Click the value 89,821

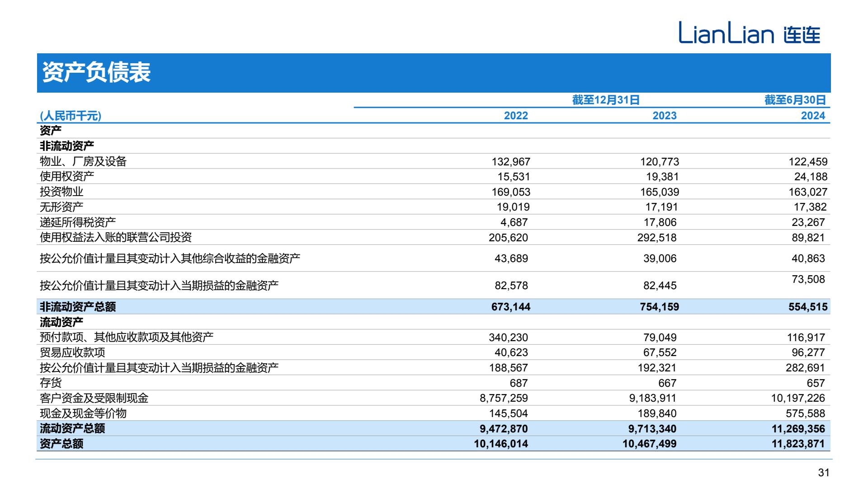click(x=808, y=238)
